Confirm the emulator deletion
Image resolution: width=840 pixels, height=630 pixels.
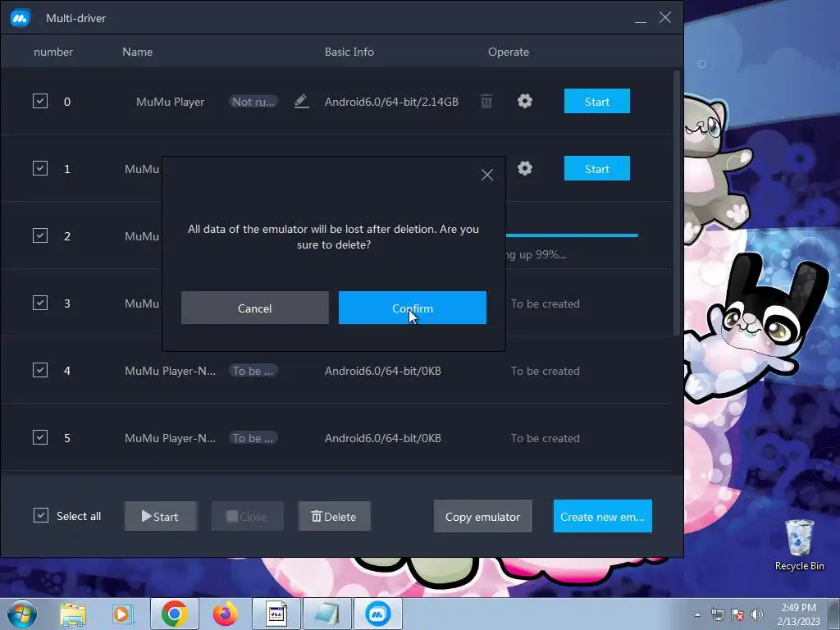[412, 308]
